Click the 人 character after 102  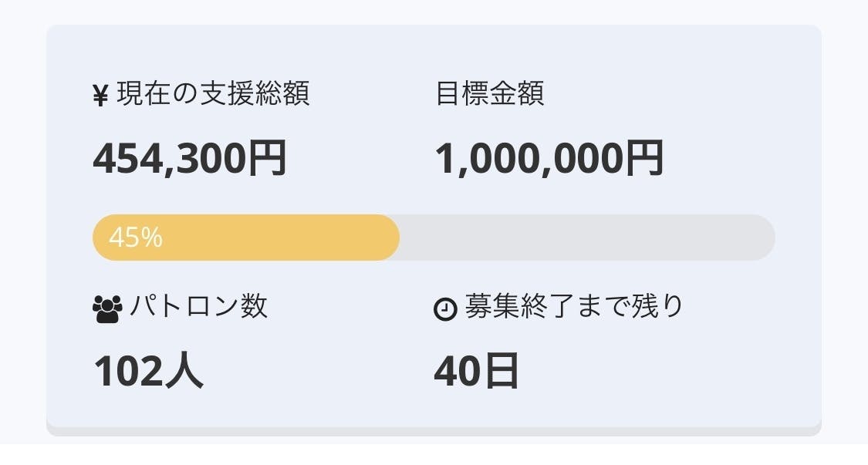pos(185,371)
